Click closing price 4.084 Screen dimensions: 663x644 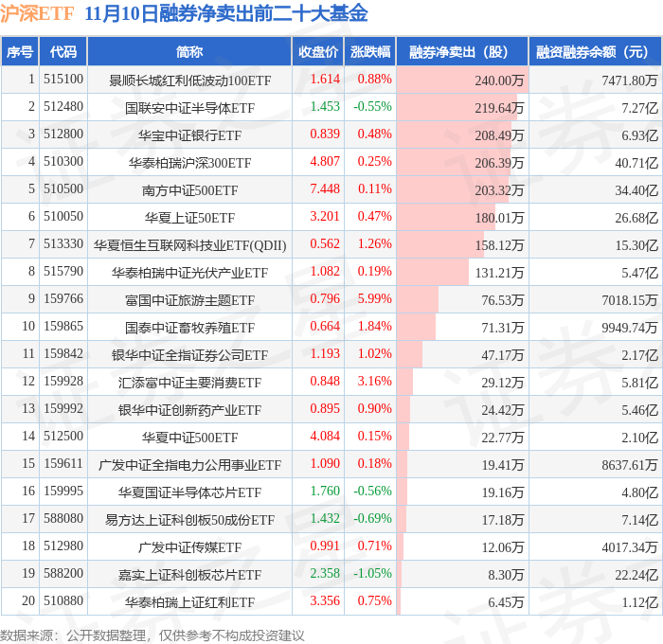click(x=325, y=437)
